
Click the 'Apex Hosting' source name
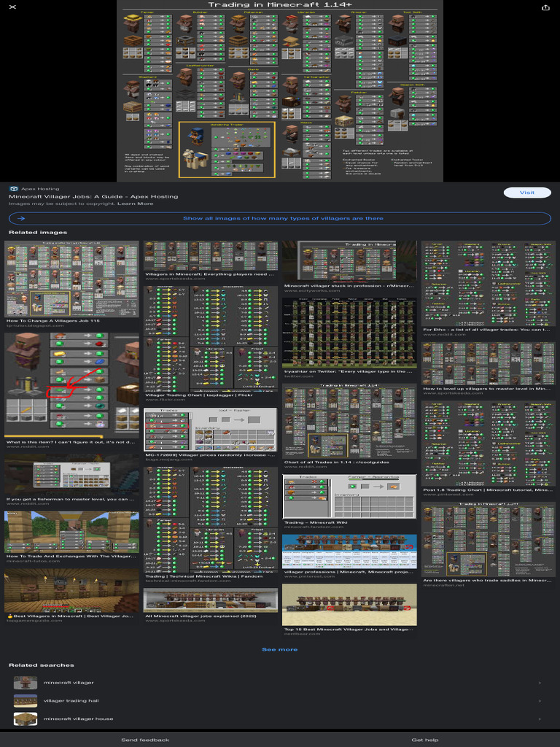tap(40, 189)
